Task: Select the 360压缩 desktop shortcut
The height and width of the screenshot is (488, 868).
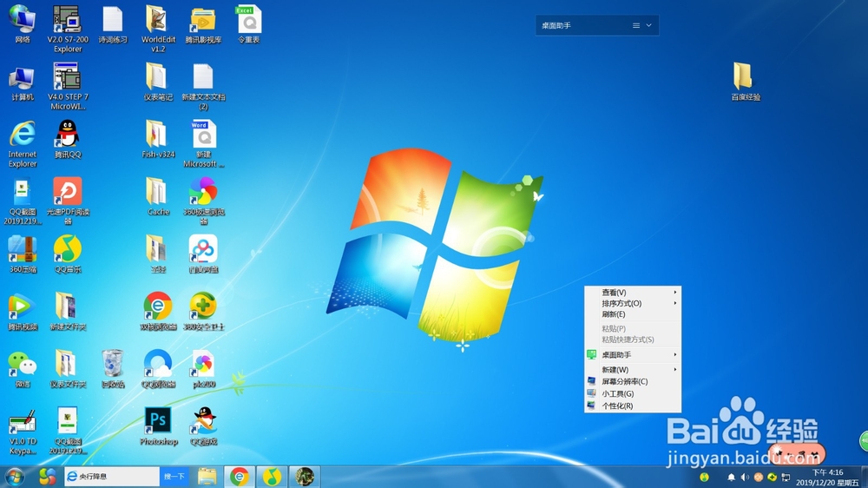Action: coord(23,254)
